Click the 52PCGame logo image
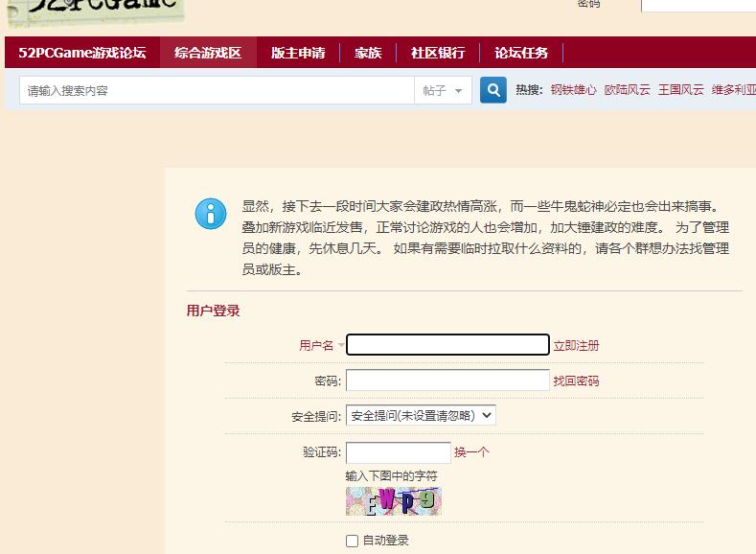The image size is (756, 554). [x=93, y=12]
